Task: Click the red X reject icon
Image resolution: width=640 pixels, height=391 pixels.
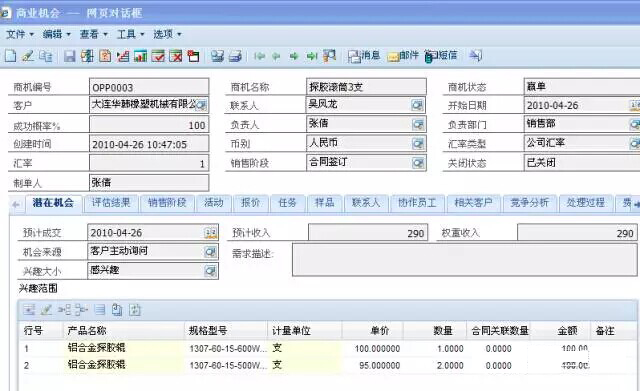Action: click(176, 56)
